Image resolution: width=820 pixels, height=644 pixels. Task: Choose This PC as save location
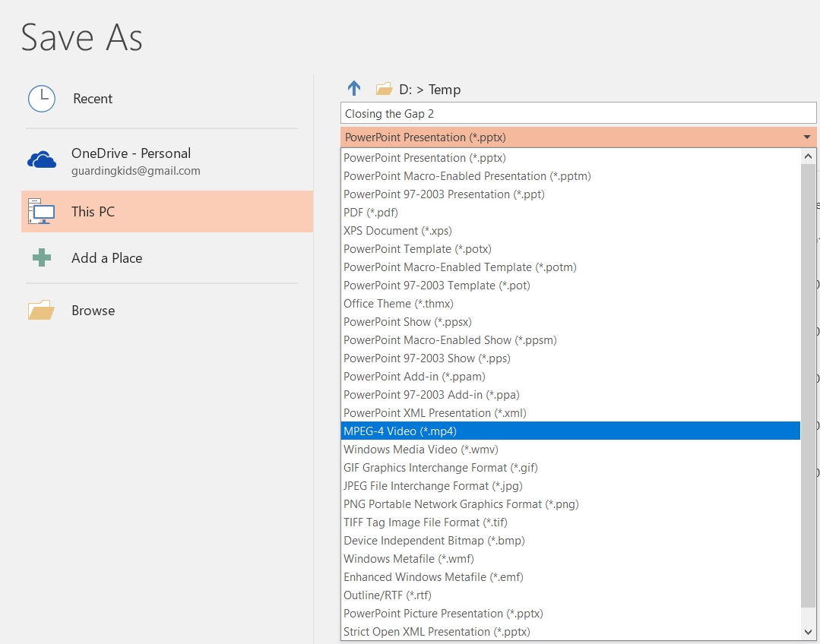point(167,211)
